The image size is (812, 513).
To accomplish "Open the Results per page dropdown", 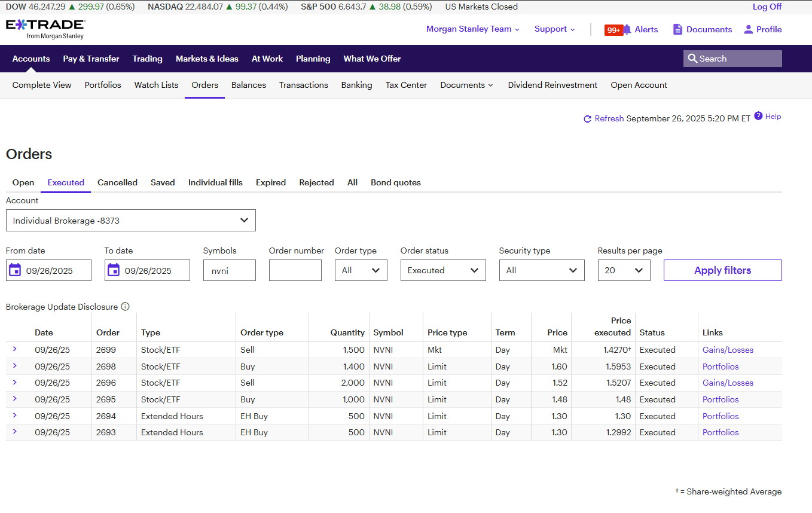I will coord(624,270).
